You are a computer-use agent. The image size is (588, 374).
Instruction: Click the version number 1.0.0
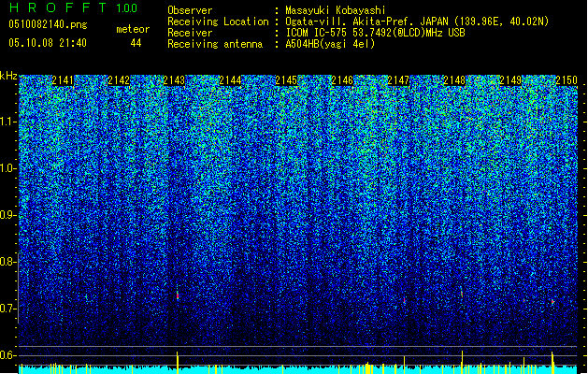tap(127, 7)
